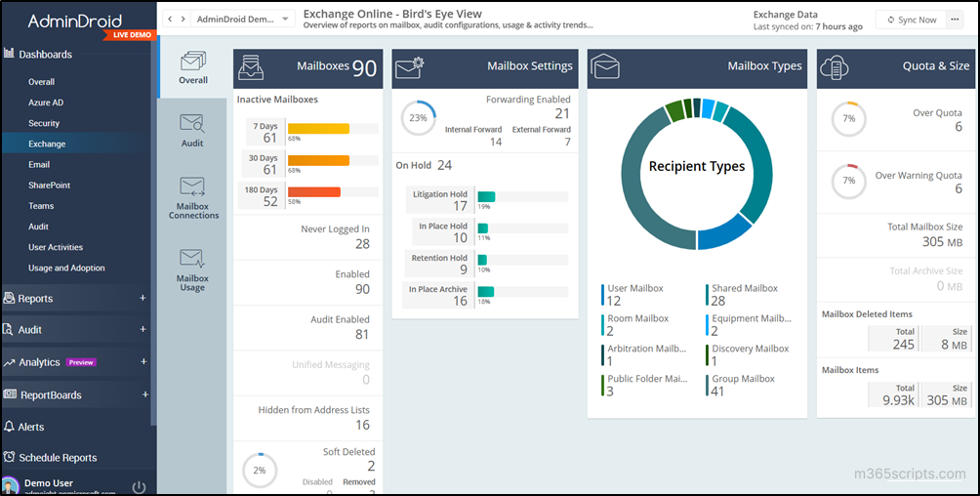980x496 pixels.
Task: Click the power icon beside Demo User
Action: coord(139,486)
